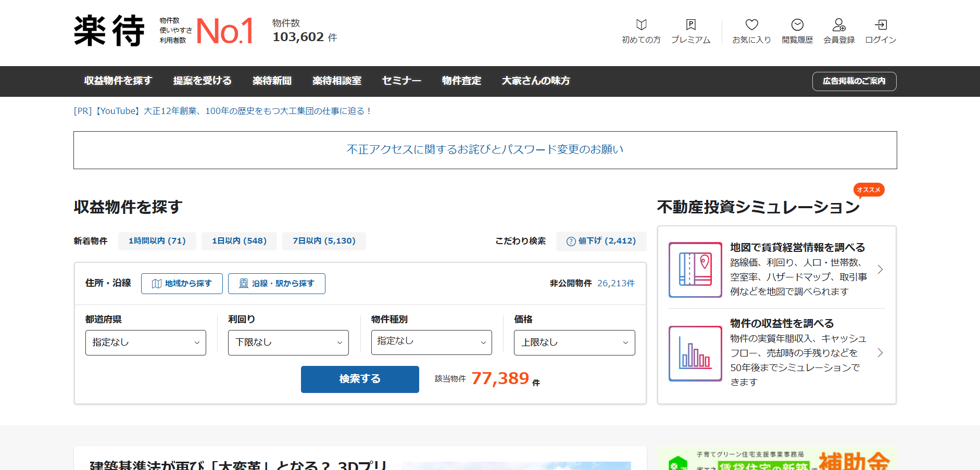Click the 77,389 matching properties count
Viewport: 980px width, 470px height.
coord(500,378)
